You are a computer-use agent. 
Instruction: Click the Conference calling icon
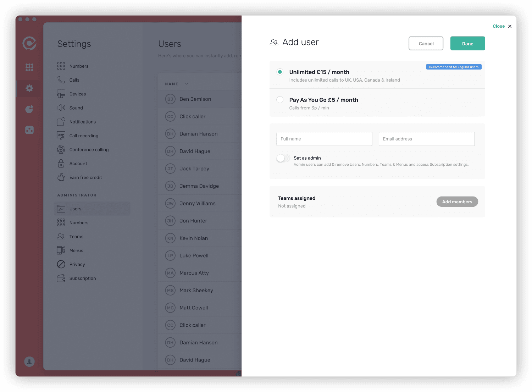(61, 150)
